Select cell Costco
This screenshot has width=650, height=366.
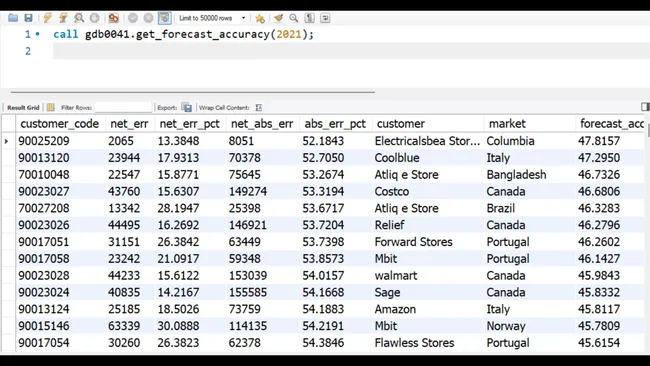(392, 191)
